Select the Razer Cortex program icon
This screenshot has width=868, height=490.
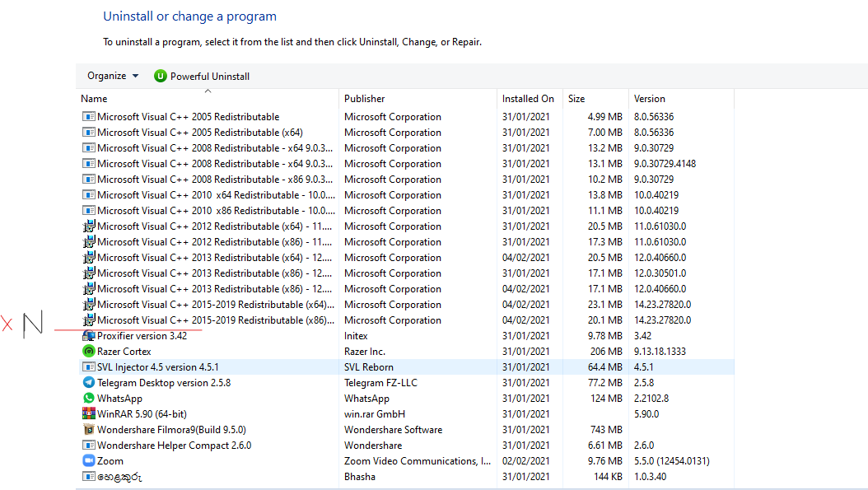pyautogui.click(x=89, y=352)
